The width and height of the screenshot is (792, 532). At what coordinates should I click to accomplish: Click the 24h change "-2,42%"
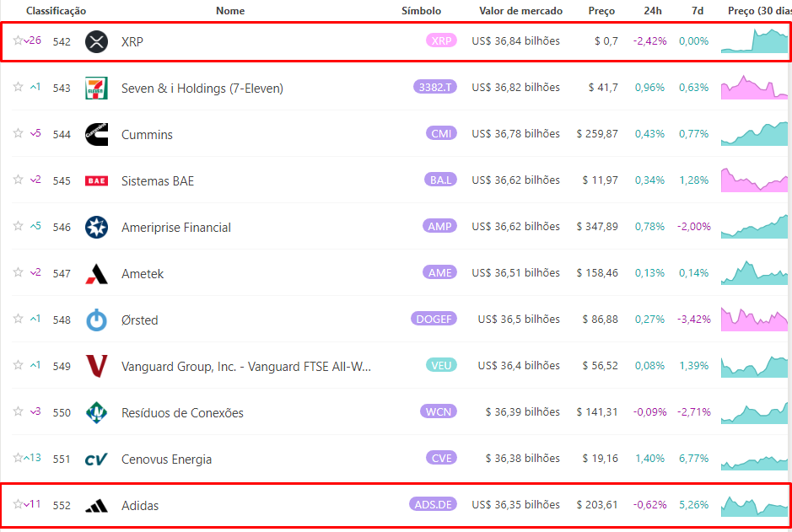point(649,40)
